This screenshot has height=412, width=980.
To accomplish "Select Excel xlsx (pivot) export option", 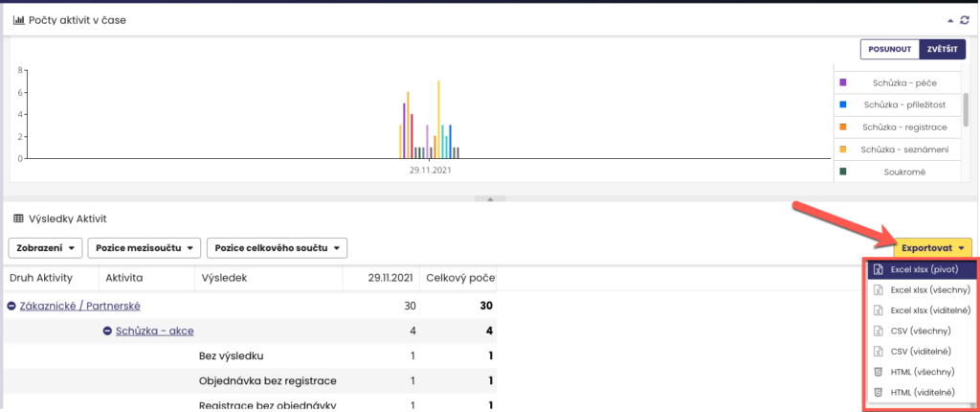I will click(920, 269).
